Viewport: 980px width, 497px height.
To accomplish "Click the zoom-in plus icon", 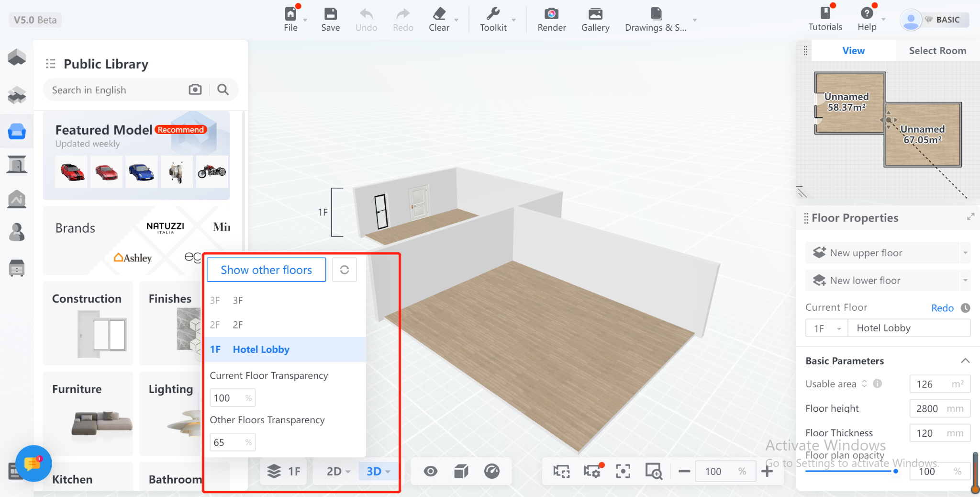I will tap(767, 471).
